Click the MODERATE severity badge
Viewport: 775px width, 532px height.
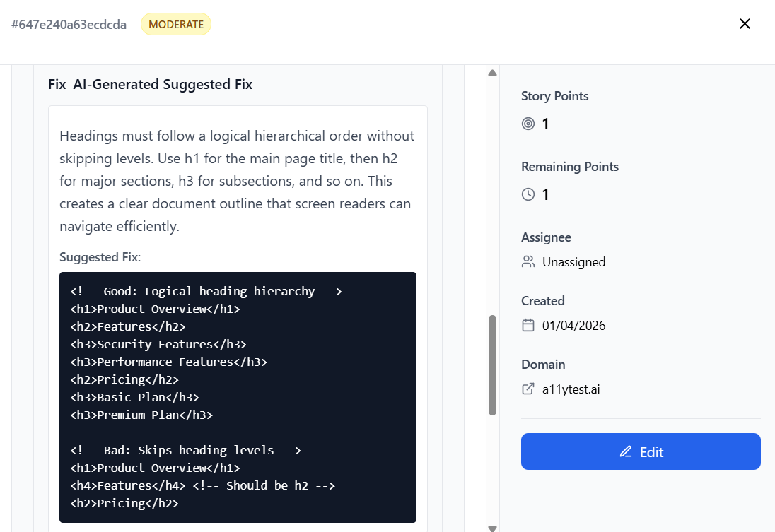176,25
